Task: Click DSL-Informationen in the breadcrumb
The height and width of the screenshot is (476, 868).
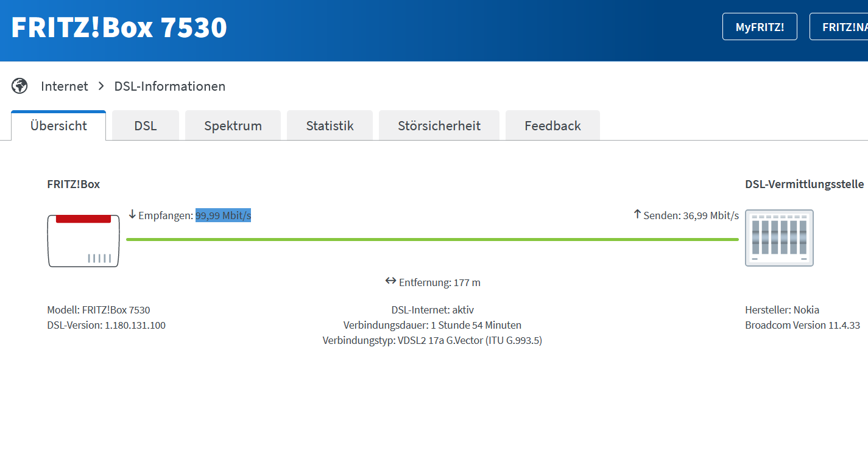Action: [170, 86]
